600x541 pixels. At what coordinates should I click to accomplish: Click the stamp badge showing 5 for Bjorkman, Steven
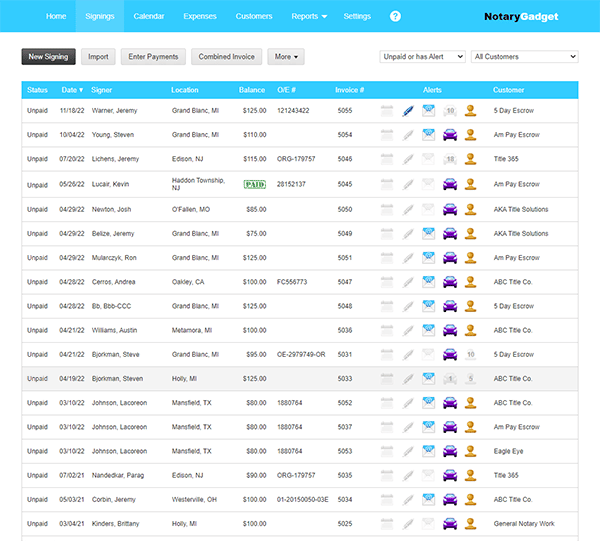470,379
